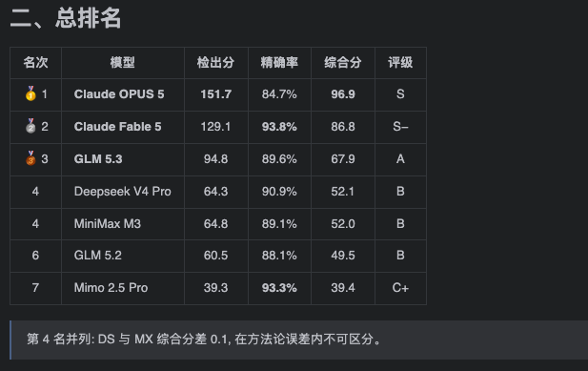This screenshot has width=588, height=371.
Task: Click the 模型 column header
Action: [123, 62]
